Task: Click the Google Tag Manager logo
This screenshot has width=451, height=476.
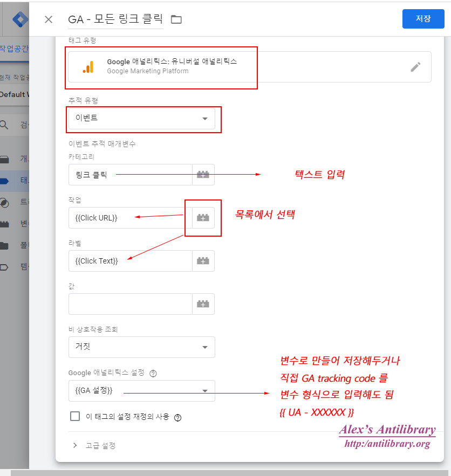Action: click(x=20, y=19)
